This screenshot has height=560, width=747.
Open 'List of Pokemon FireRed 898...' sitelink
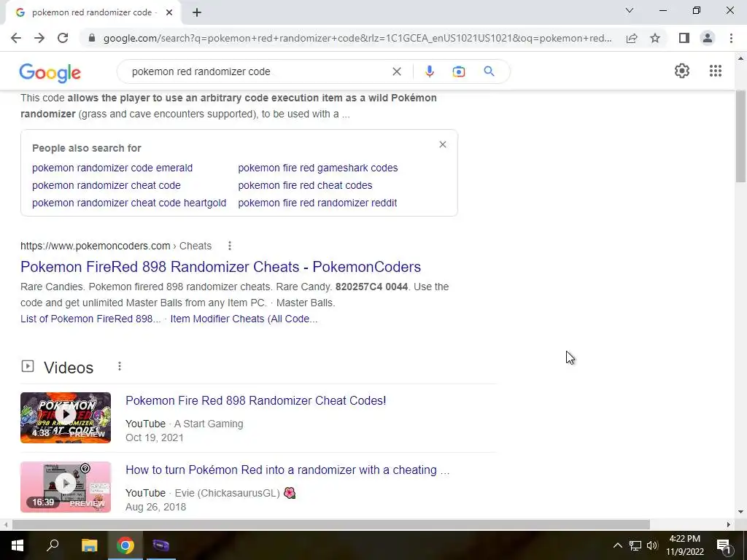(x=90, y=319)
